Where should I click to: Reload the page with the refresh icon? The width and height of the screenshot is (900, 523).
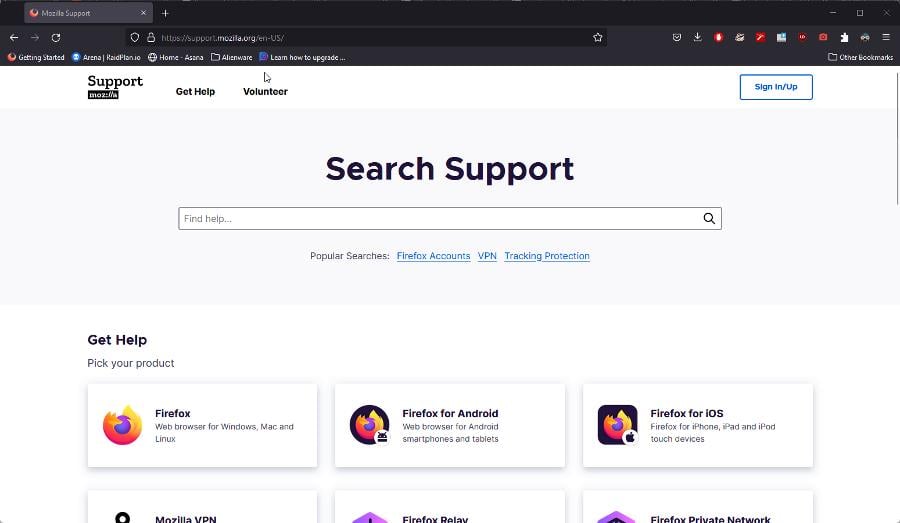pyautogui.click(x=56, y=37)
